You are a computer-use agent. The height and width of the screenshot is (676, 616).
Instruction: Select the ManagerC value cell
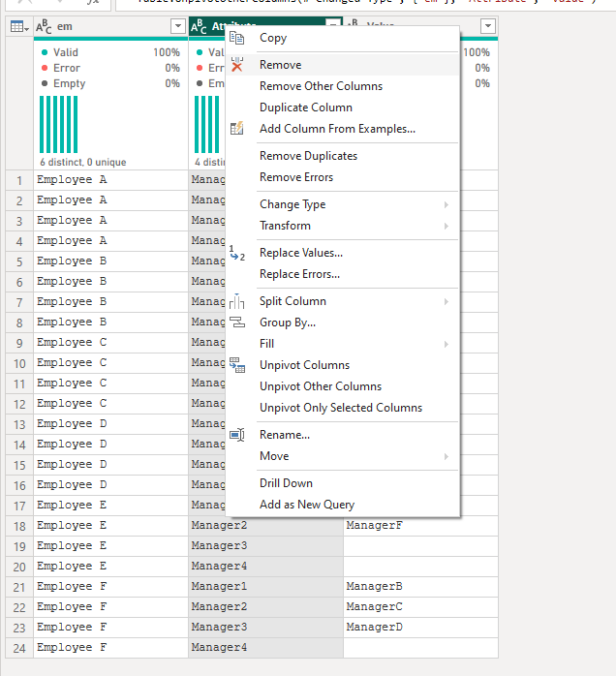(420, 607)
